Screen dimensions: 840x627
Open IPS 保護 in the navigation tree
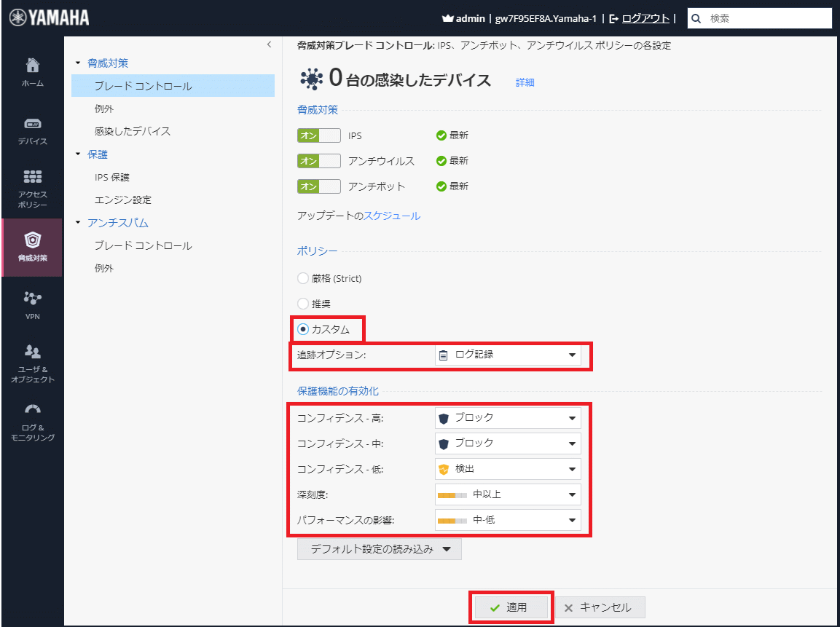112,177
